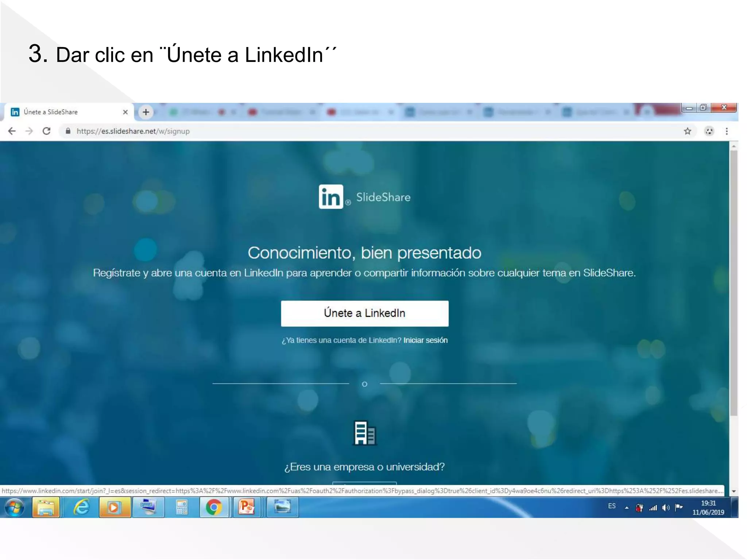This screenshot has height=560, width=747.
Task: Open the Action Center flag icon
Action: (679, 507)
